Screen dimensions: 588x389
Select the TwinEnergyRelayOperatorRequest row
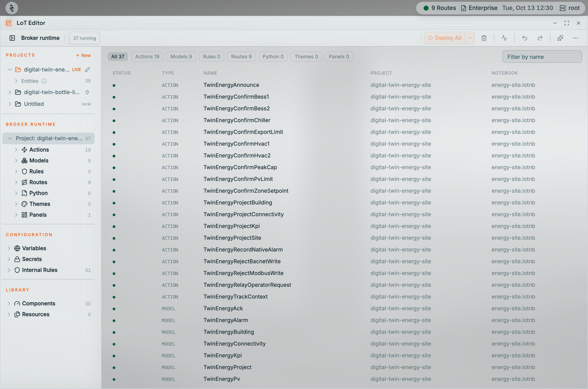(x=345, y=285)
